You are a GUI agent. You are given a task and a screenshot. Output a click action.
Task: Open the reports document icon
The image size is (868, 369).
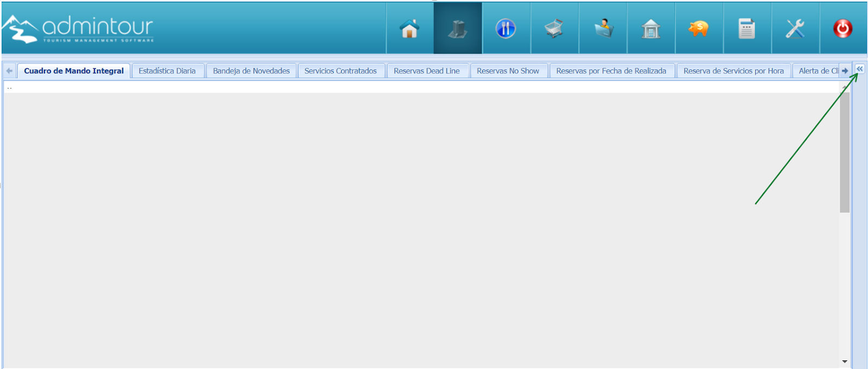coord(747,28)
